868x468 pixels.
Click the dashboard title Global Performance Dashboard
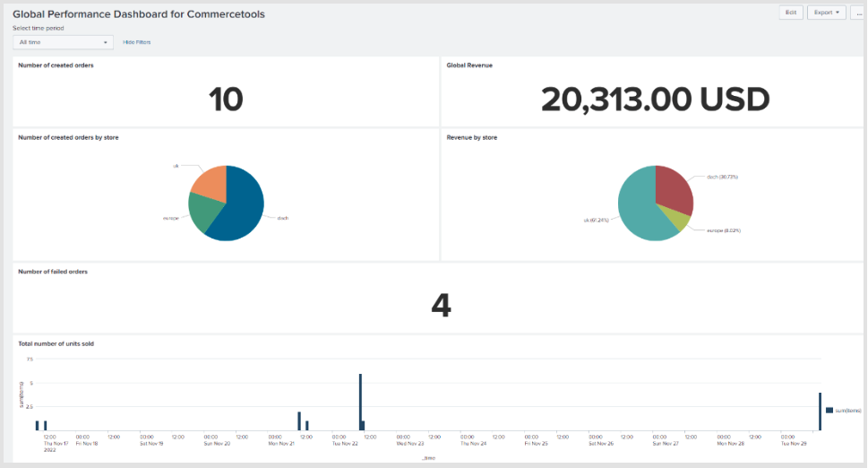(x=138, y=14)
